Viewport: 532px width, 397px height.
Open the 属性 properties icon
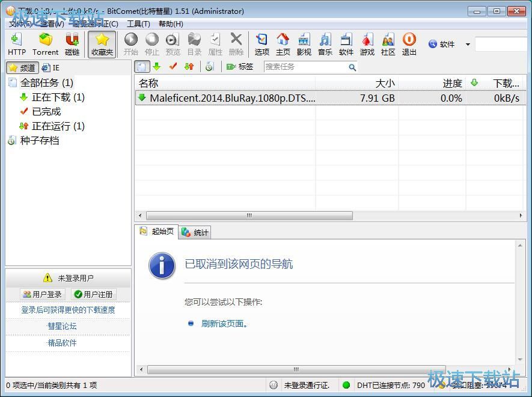point(215,44)
